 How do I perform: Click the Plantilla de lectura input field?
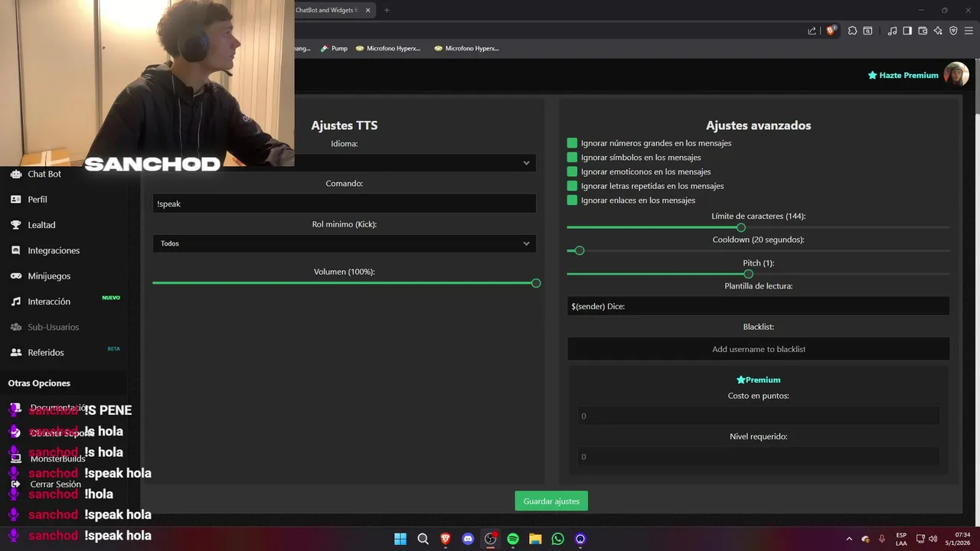tap(758, 306)
